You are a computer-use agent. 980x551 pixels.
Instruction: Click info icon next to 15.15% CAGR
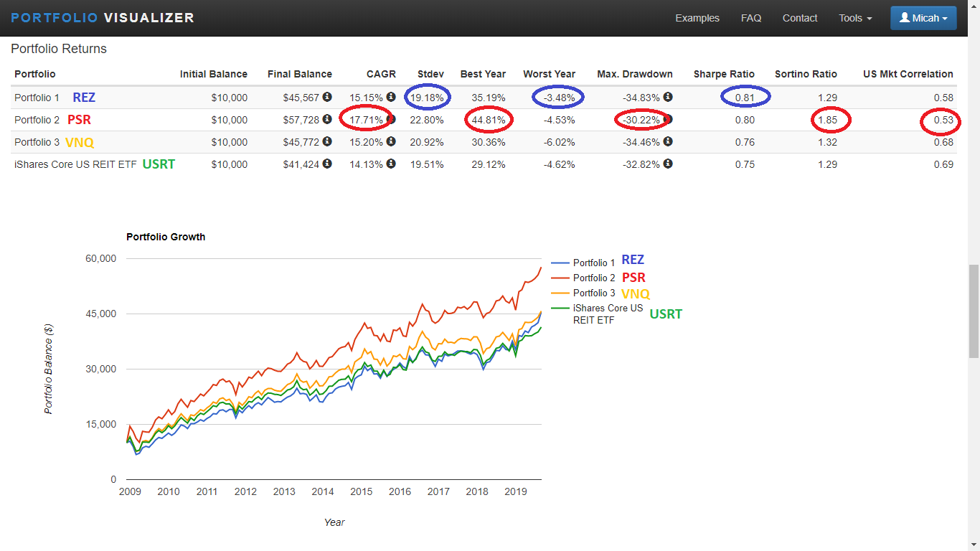[391, 97]
